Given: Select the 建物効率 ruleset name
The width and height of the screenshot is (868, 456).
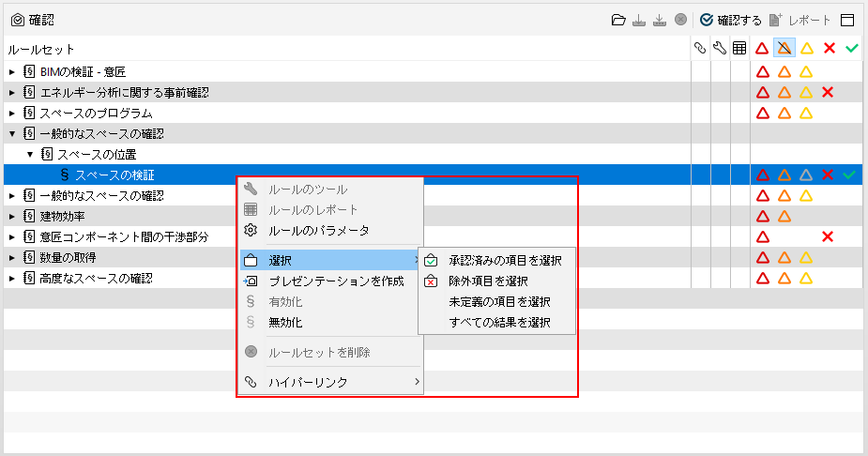Looking at the screenshot, I should tap(62, 217).
